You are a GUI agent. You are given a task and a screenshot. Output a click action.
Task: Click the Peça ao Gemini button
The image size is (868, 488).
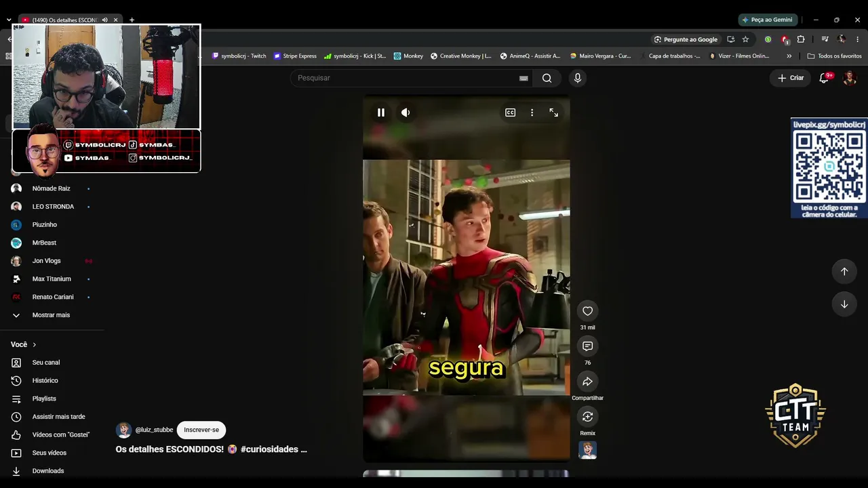768,20
